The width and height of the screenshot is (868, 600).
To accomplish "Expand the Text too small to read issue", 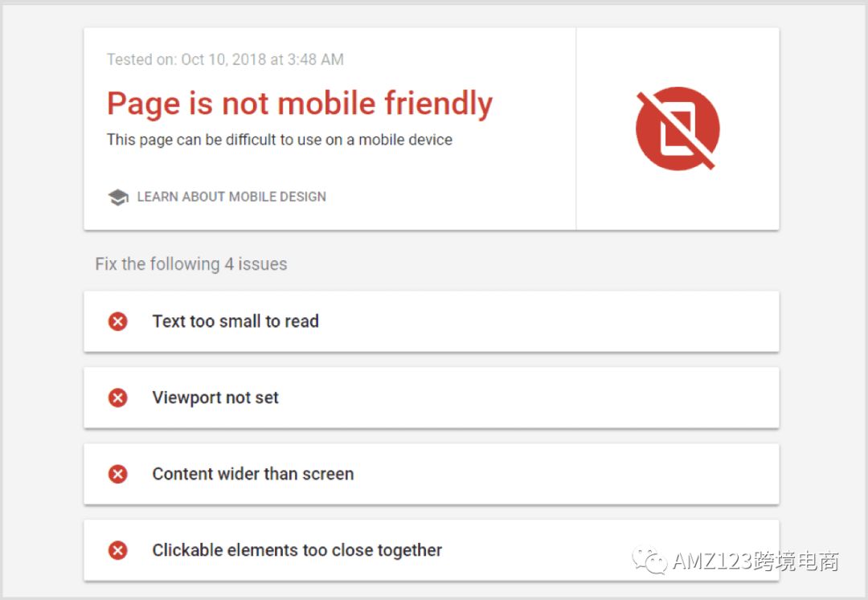I will pyautogui.click(x=432, y=321).
